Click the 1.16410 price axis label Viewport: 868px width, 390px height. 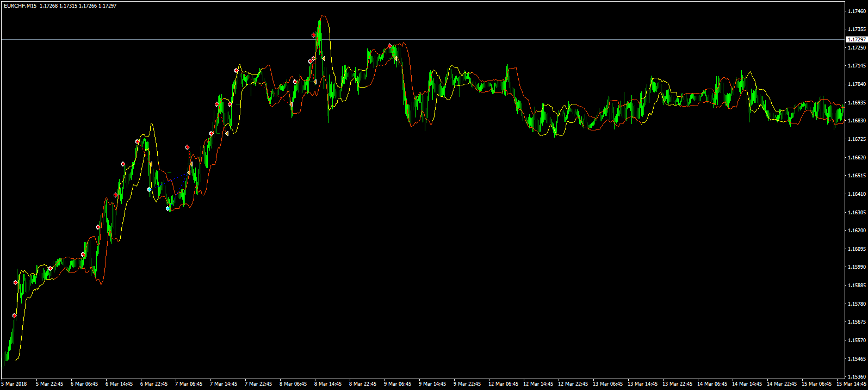click(x=857, y=194)
